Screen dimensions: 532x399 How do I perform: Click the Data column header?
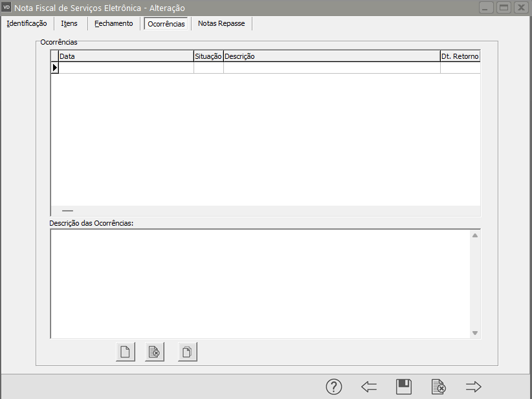click(126, 56)
